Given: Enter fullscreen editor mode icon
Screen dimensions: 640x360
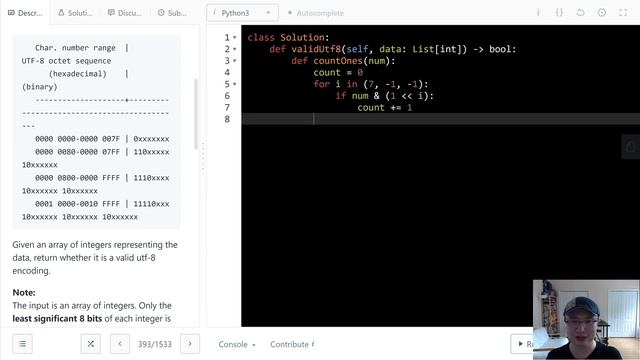Looking at the screenshot, I should pyautogui.click(x=623, y=13).
